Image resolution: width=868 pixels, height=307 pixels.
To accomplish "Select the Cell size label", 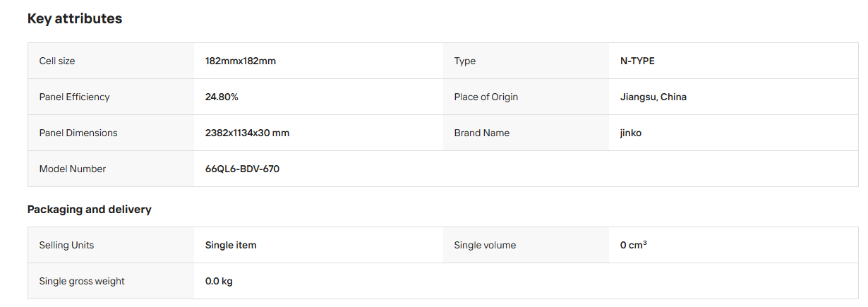I will point(57,61).
